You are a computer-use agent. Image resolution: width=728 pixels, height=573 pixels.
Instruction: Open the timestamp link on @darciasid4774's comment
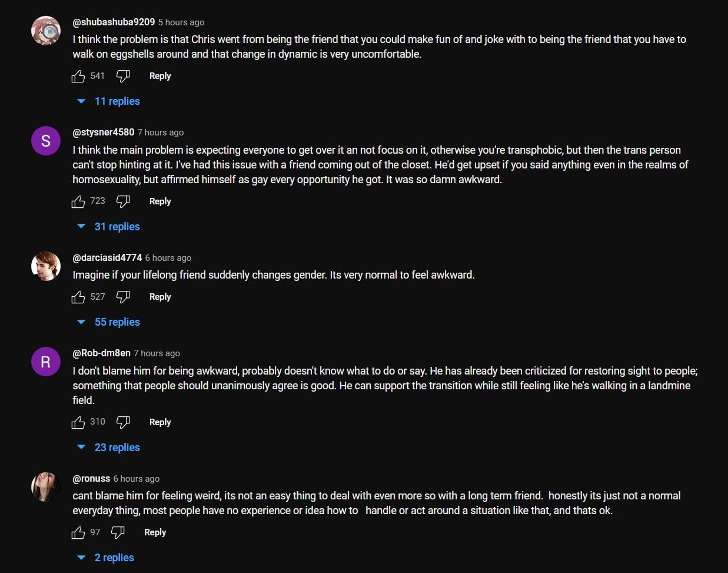pos(168,257)
